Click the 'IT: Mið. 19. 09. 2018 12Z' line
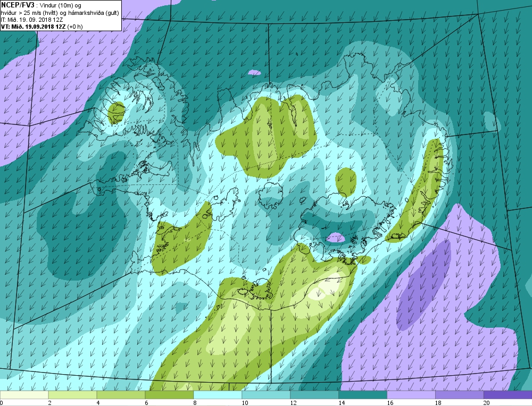 32,20
